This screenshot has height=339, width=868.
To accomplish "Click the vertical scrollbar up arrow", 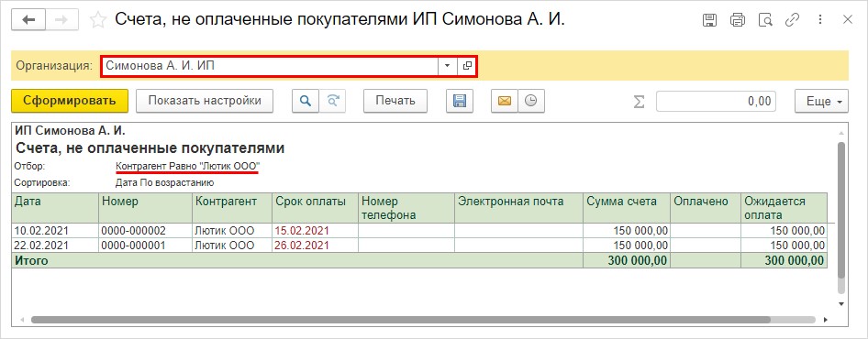I will pos(841,134).
